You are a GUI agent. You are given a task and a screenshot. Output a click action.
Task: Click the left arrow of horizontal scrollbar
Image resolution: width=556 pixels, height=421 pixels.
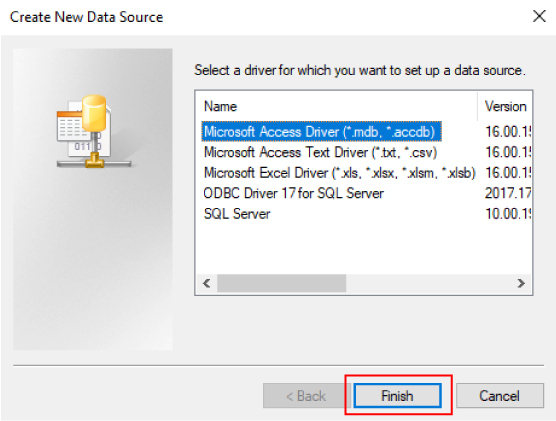(206, 283)
